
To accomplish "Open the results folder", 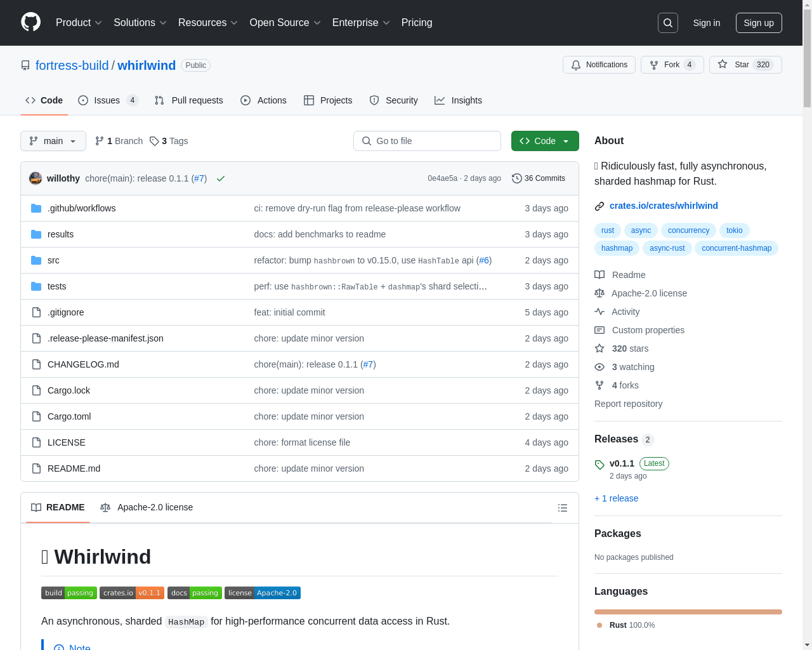I will click(x=60, y=234).
